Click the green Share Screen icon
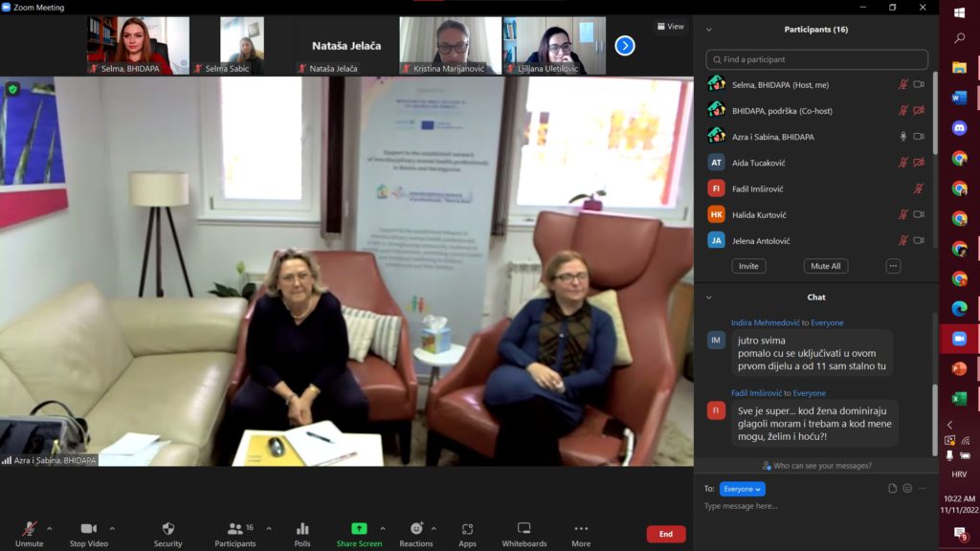The height and width of the screenshot is (551, 980). click(x=359, y=529)
